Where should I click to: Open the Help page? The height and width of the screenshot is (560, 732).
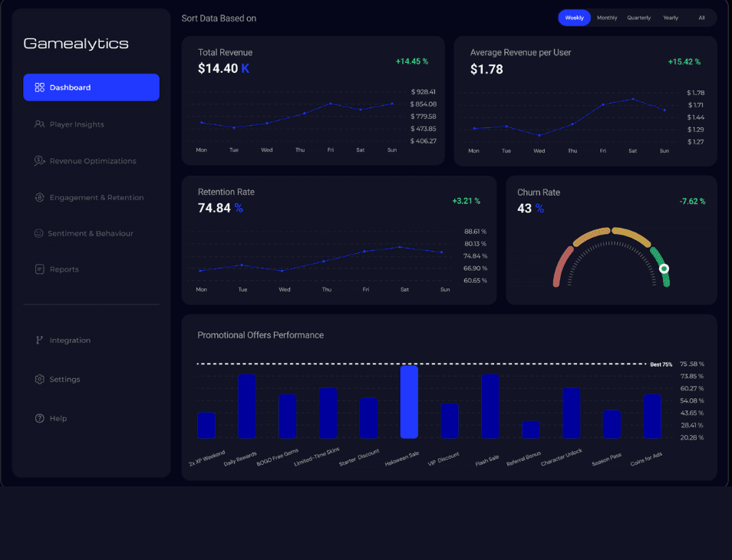coord(58,418)
